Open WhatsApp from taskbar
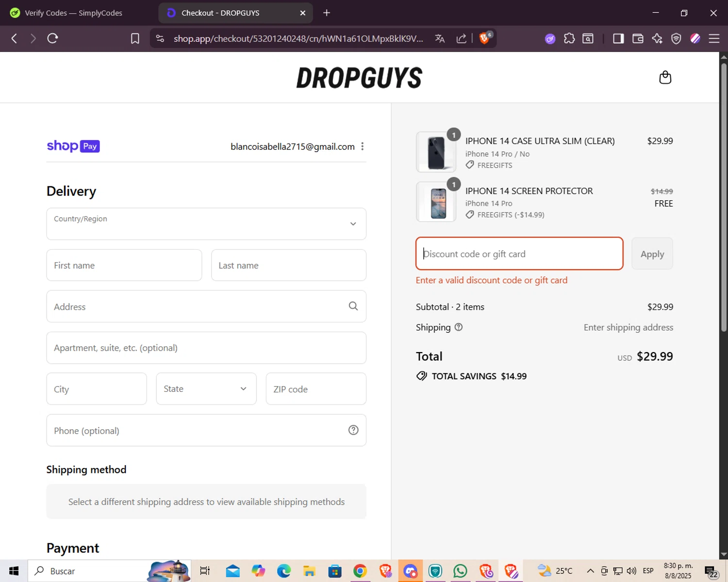This screenshot has height=582, width=728. click(460, 571)
